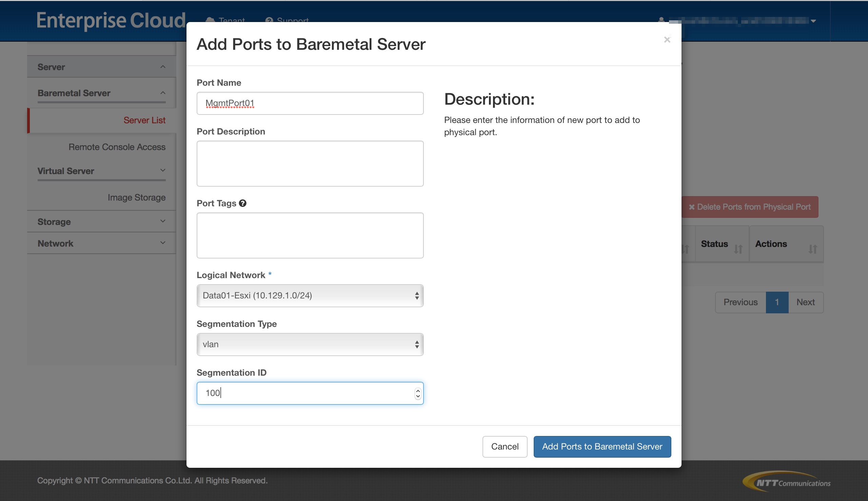Select Image Storage in sidebar
The image size is (868, 501).
(x=136, y=197)
